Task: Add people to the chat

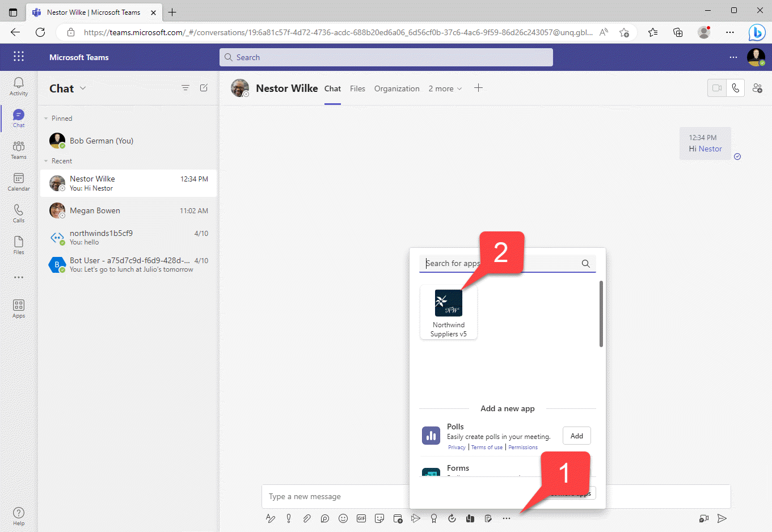Action: [757, 88]
